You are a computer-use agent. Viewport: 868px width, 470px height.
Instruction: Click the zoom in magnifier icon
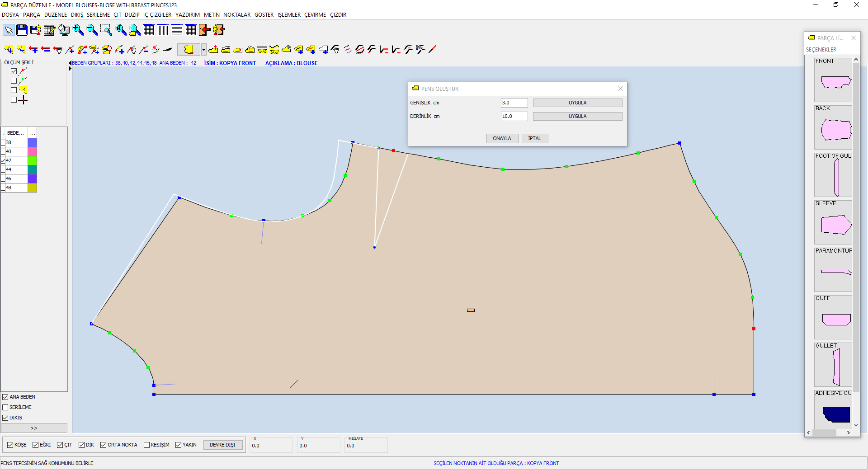78,30
